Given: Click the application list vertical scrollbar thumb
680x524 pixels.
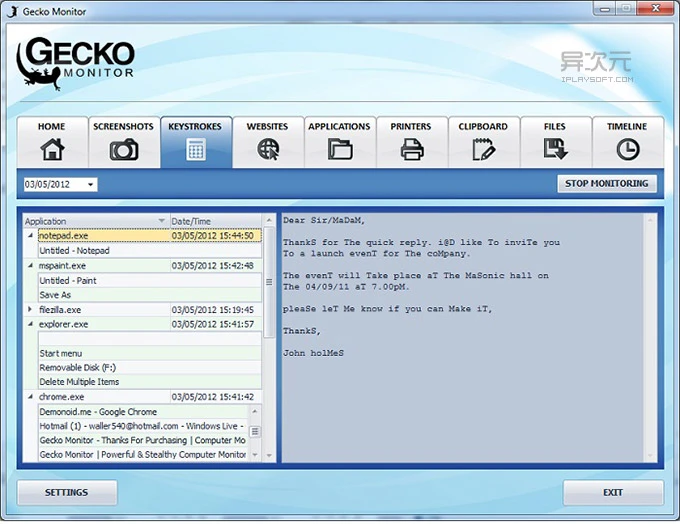Looking at the screenshot, I should 269,282.
